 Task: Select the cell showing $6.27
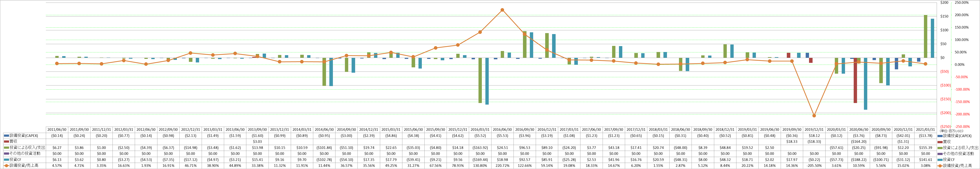click(x=57, y=148)
